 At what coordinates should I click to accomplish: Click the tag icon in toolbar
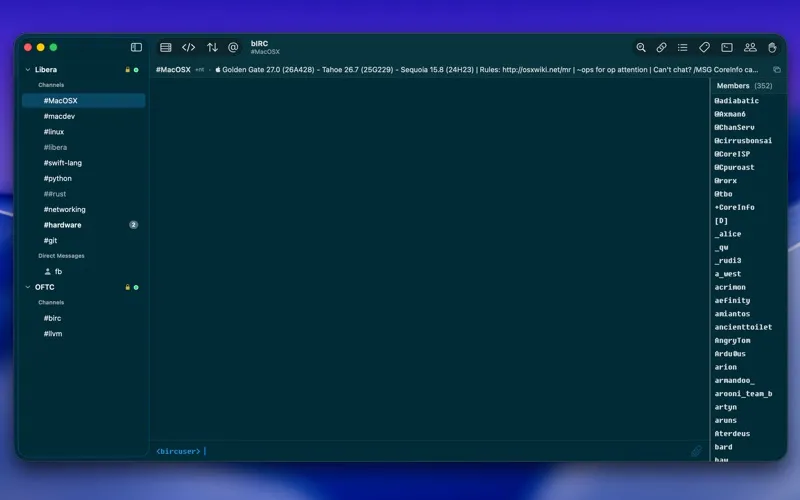tap(704, 47)
